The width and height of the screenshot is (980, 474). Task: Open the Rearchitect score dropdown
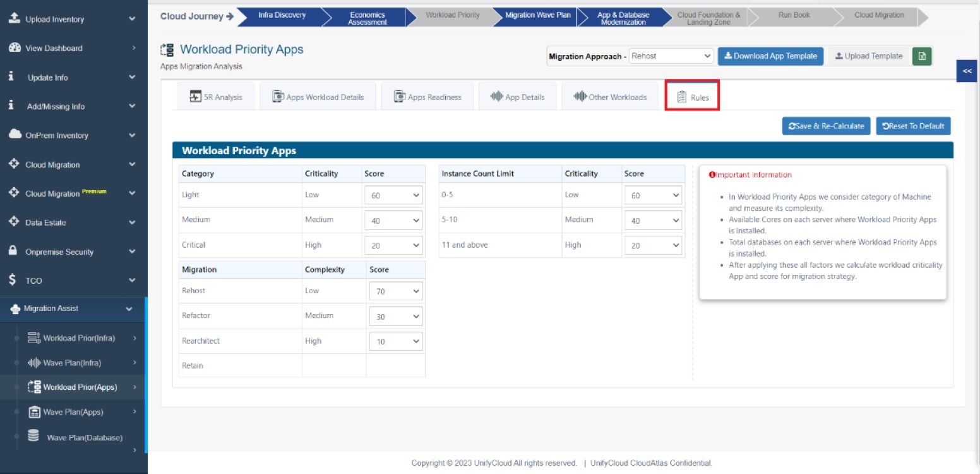[x=396, y=341]
